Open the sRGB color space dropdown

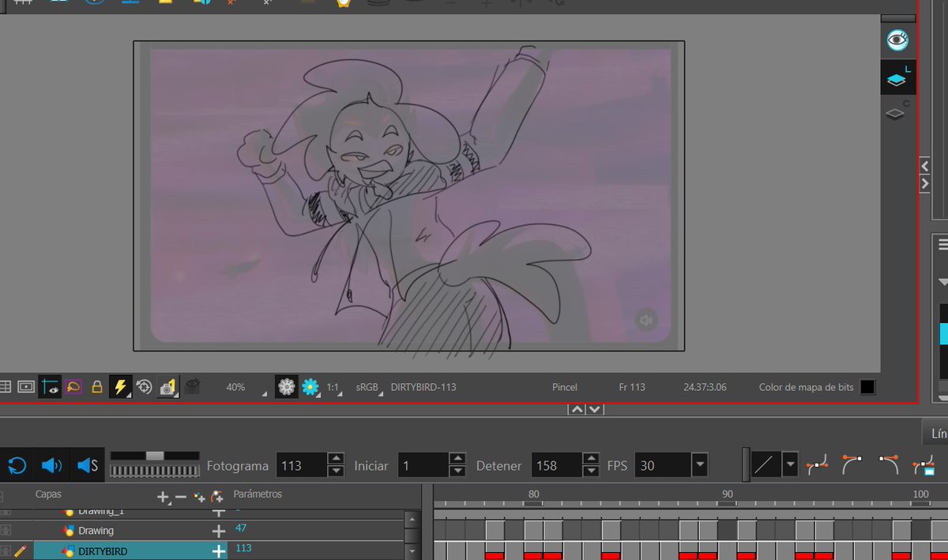pos(369,387)
